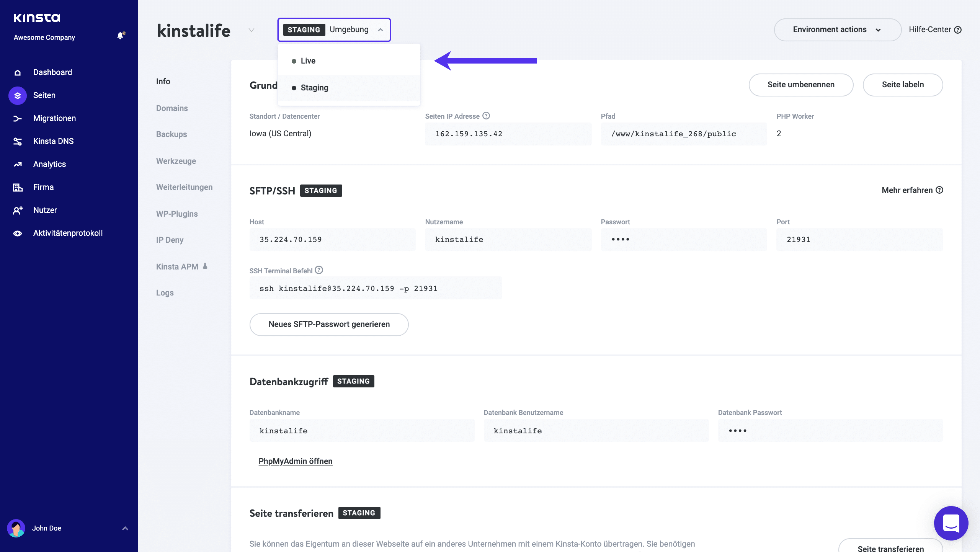Click the Migrationen icon in sidebar
This screenshot has height=552, width=980.
point(18,118)
